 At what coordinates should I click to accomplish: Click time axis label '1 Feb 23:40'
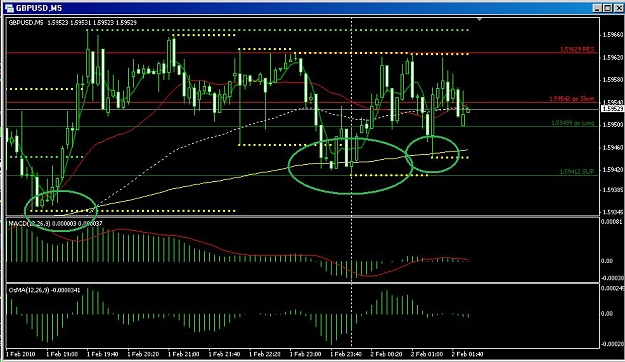(x=346, y=354)
